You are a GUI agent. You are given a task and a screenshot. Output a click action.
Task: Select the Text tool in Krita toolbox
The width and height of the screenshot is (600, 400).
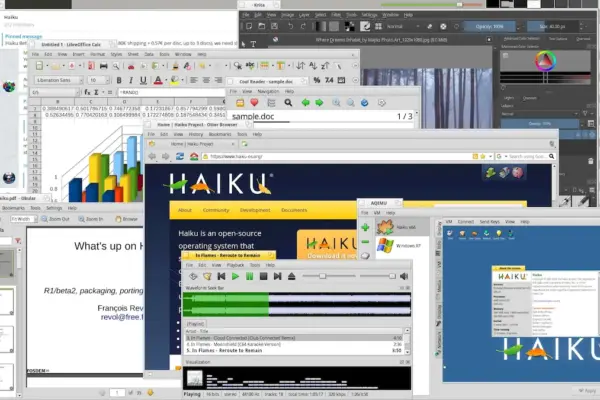coord(253,44)
